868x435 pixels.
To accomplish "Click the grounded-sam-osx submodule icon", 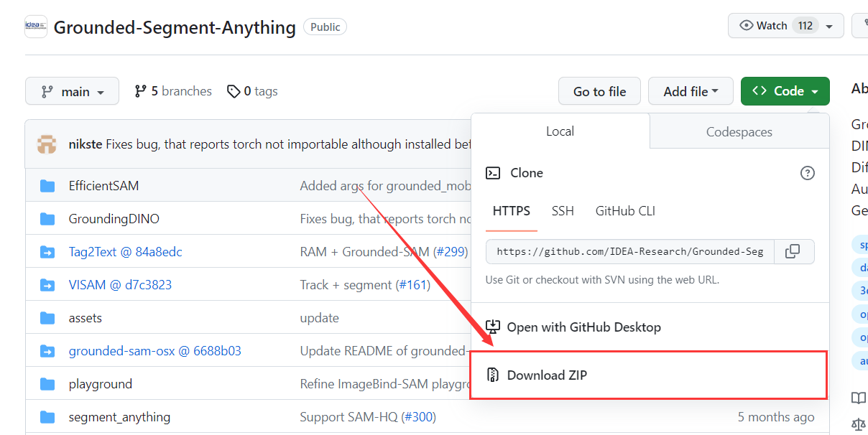I will pos(47,351).
